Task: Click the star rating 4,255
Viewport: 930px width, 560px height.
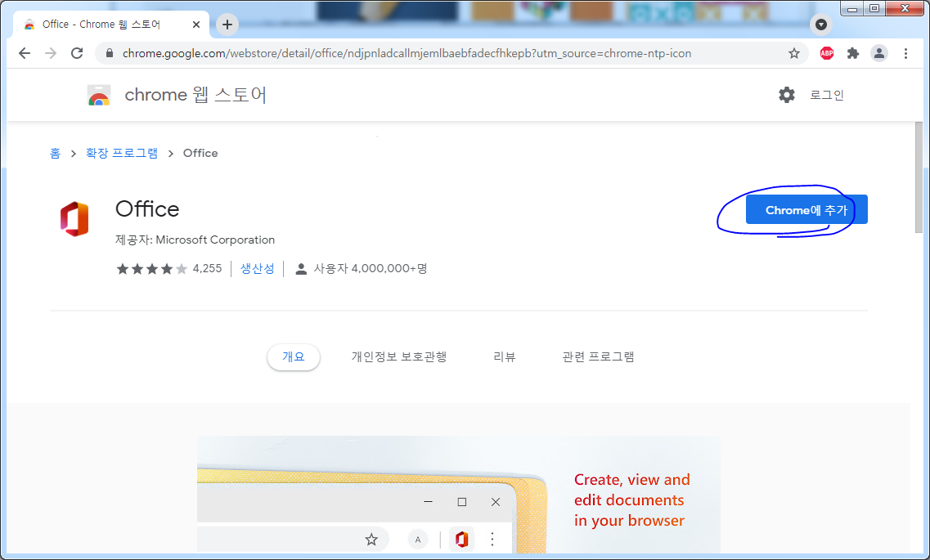Action: click(x=169, y=268)
